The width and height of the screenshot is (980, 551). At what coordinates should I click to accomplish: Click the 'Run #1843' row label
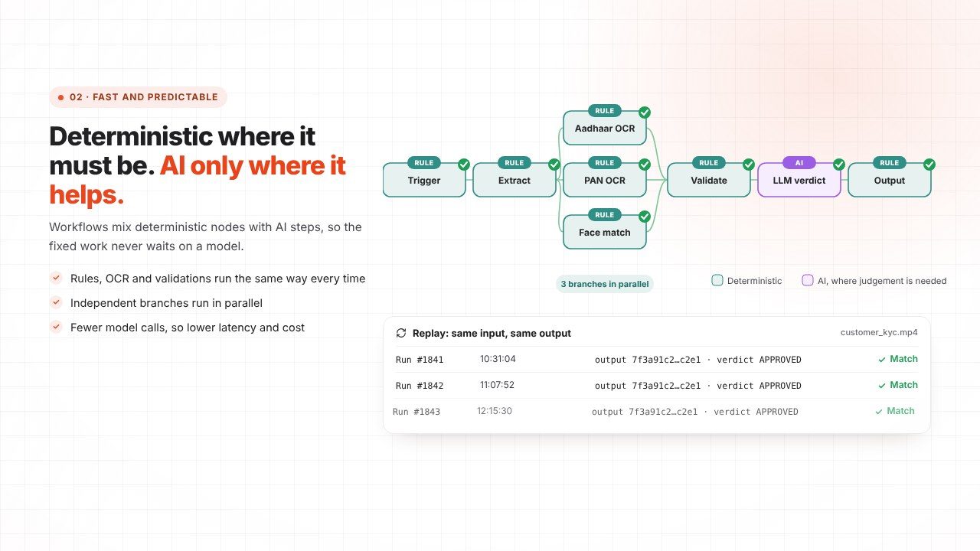pos(416,412)
